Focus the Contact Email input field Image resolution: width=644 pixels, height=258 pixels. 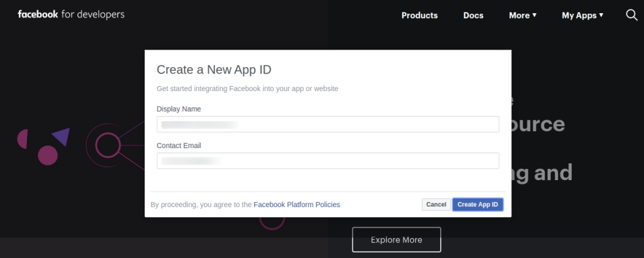328,161
